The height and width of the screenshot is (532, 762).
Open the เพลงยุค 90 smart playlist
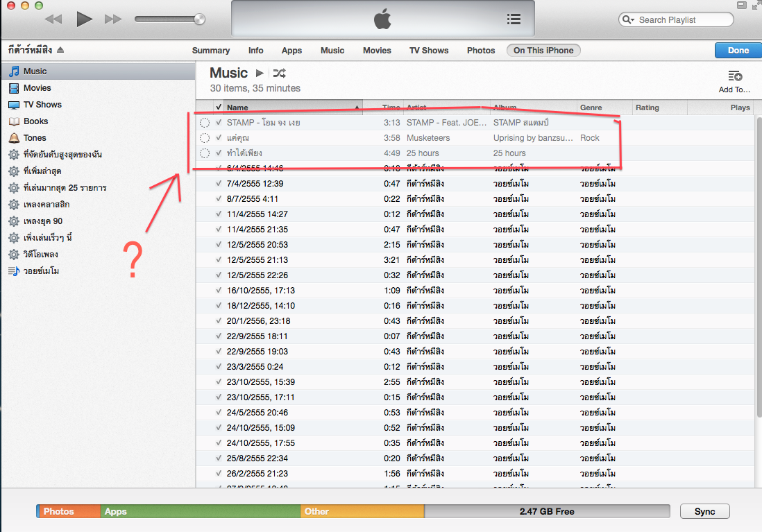[98, 221]
